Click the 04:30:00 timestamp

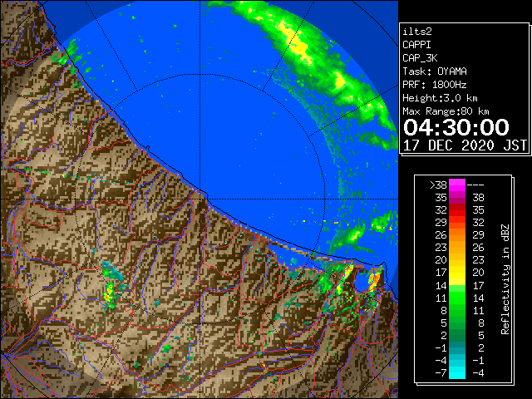456,127
